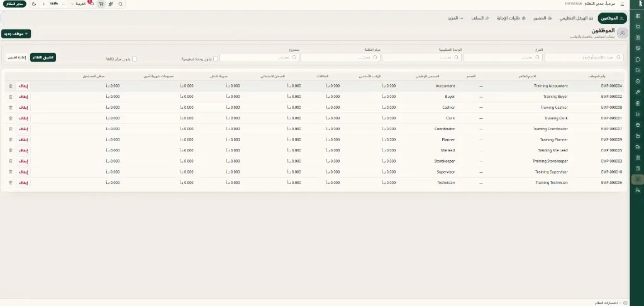644x306 pixels.
Task: Select employee number EMP-000004
Action: pos(611,86)
